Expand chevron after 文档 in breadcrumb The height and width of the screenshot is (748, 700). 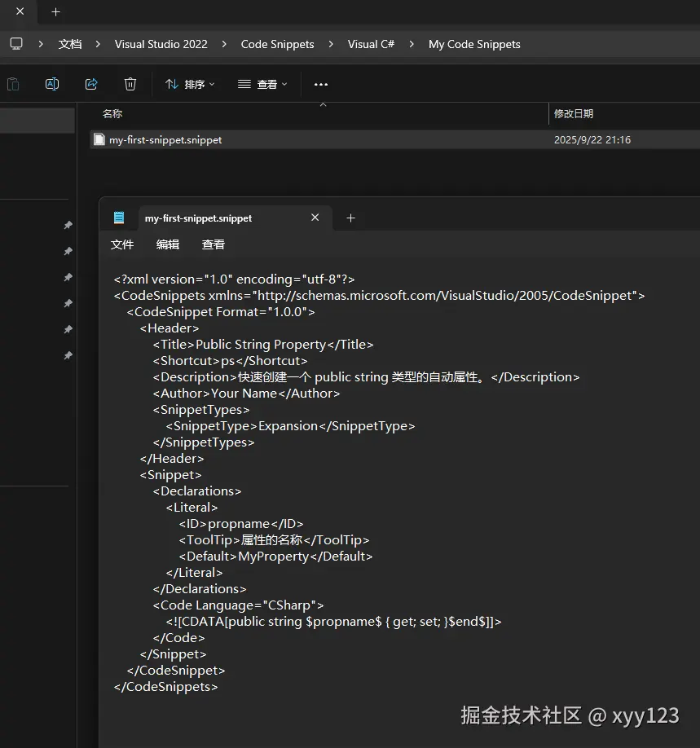(98, 44)
